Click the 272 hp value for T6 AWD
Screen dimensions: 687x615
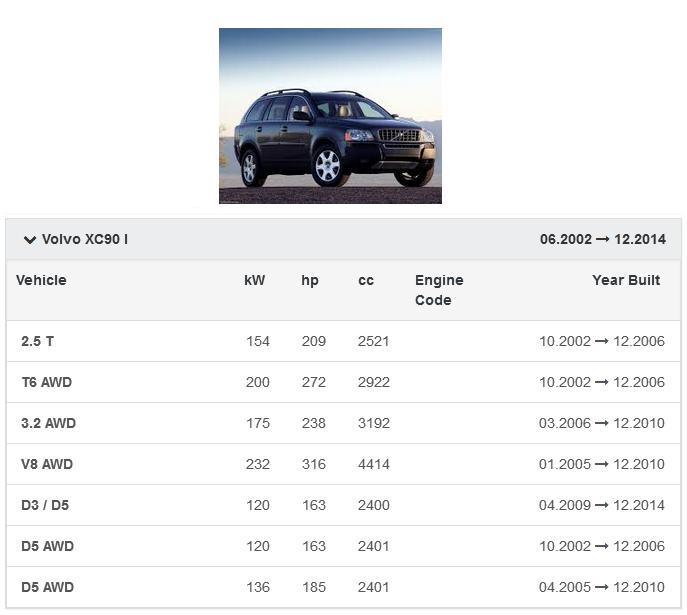click(x=314, y=382)
